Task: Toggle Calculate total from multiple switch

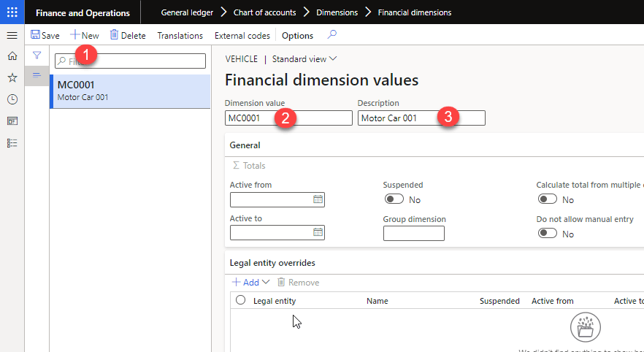Action: pos(548,199)
